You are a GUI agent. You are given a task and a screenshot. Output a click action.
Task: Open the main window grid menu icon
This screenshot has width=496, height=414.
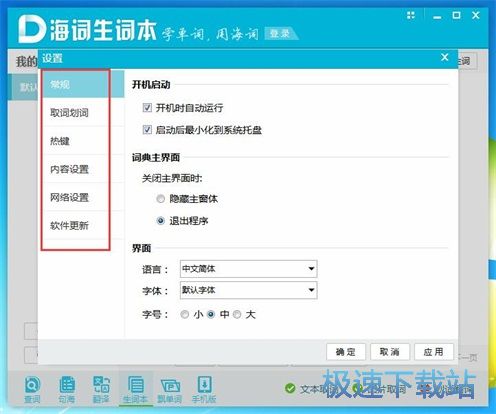tap(411, 15)
